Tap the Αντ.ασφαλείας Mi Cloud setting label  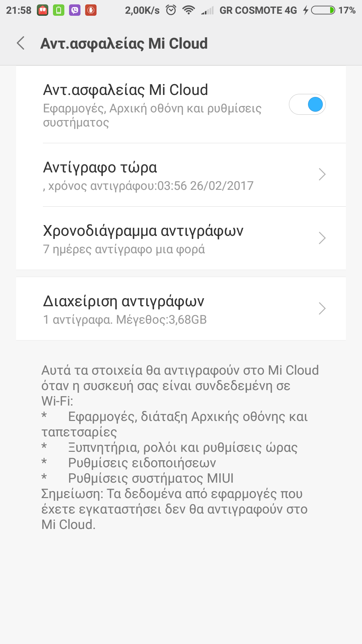click(x=125, y=90)
